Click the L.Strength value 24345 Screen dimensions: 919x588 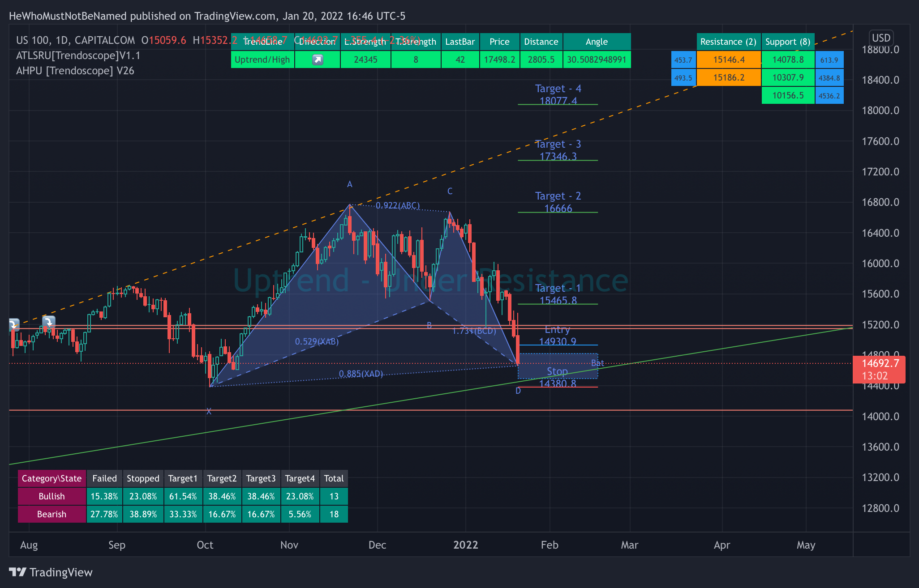pos(365,60)
